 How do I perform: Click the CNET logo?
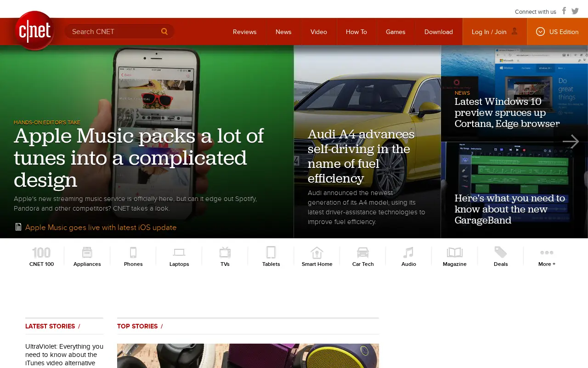click(x=34, y=31)
